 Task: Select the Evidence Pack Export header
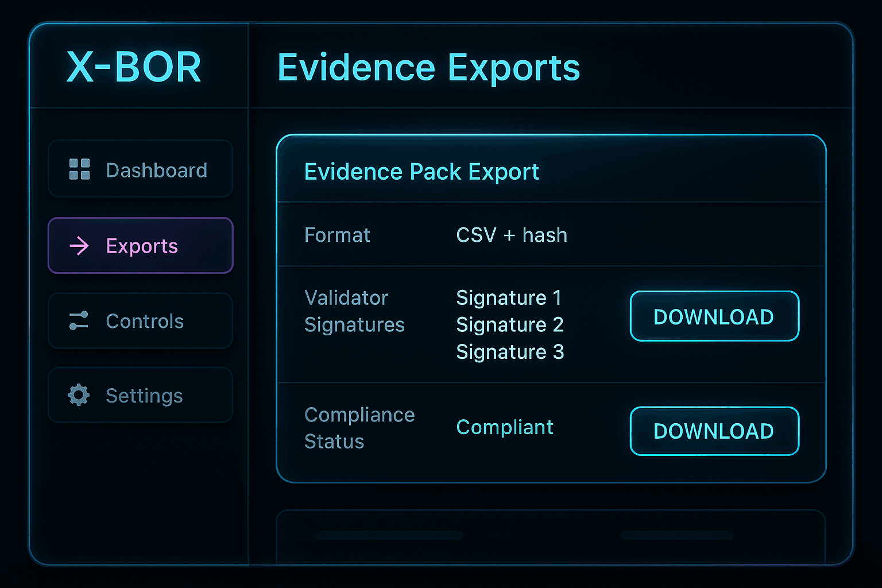[421, 171]
